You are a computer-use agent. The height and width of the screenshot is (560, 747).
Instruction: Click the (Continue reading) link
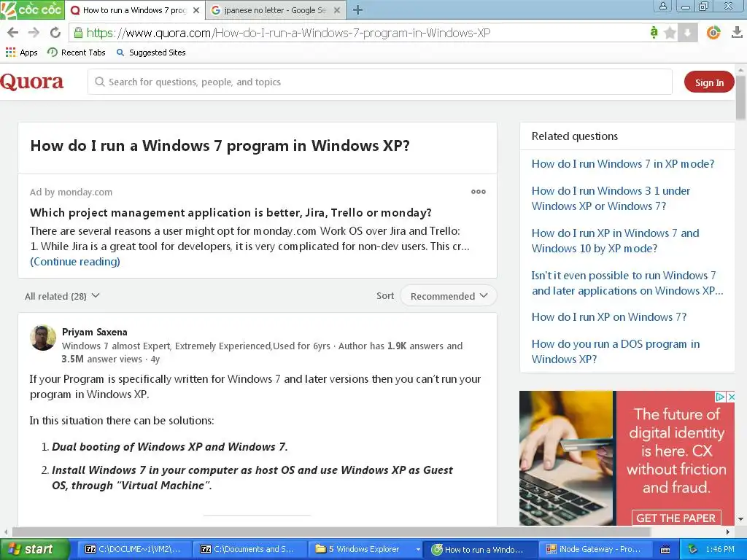click(75, 262)
